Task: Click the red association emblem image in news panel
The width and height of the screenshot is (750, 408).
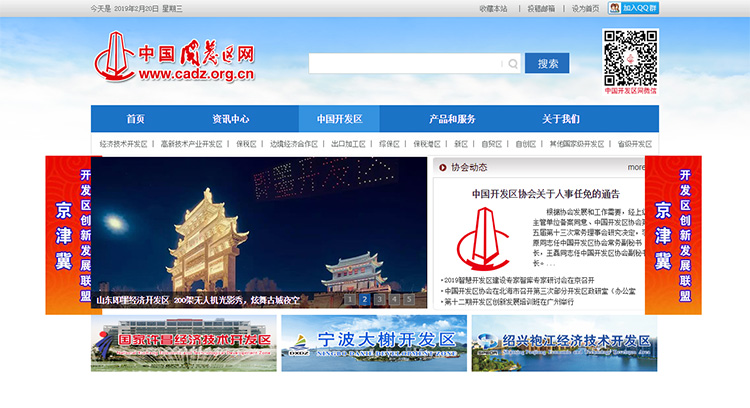Action: 483,239
